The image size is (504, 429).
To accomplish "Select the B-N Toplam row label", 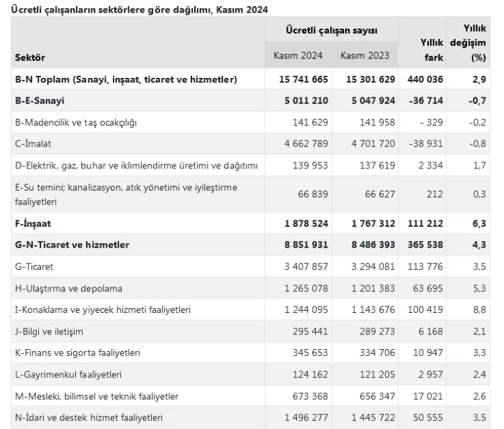I will pos(126,79).
